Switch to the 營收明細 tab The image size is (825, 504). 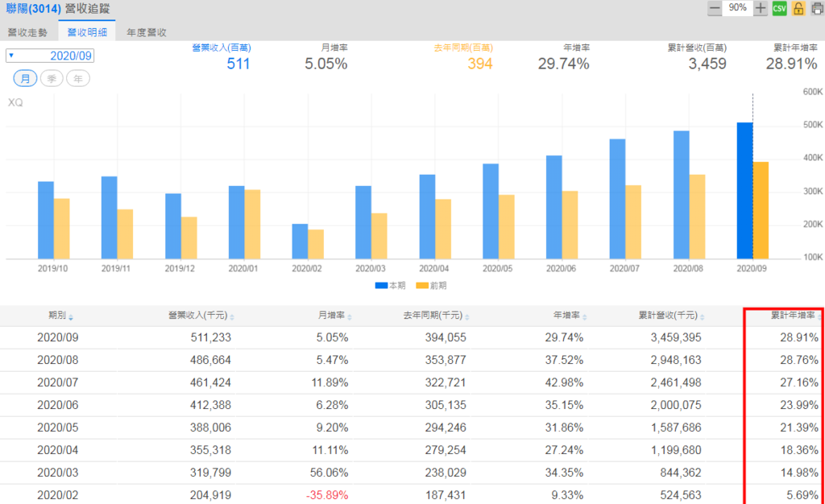coord(87,32)
